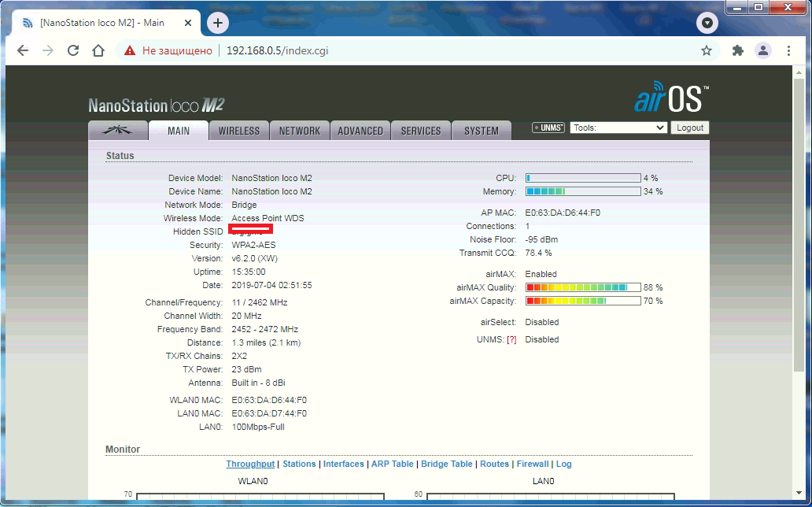
Task: Open the Interfaces monitor link
Action: click(343, 464)
